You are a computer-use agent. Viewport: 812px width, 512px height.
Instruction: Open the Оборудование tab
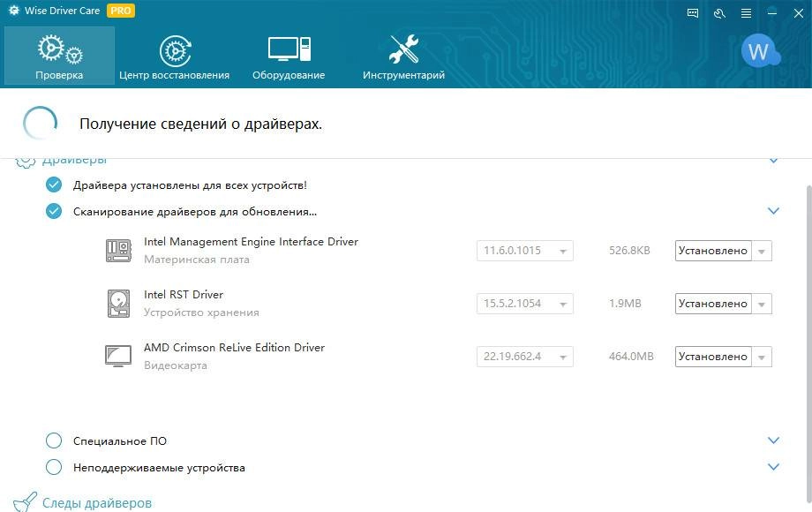tap(289, 56)
